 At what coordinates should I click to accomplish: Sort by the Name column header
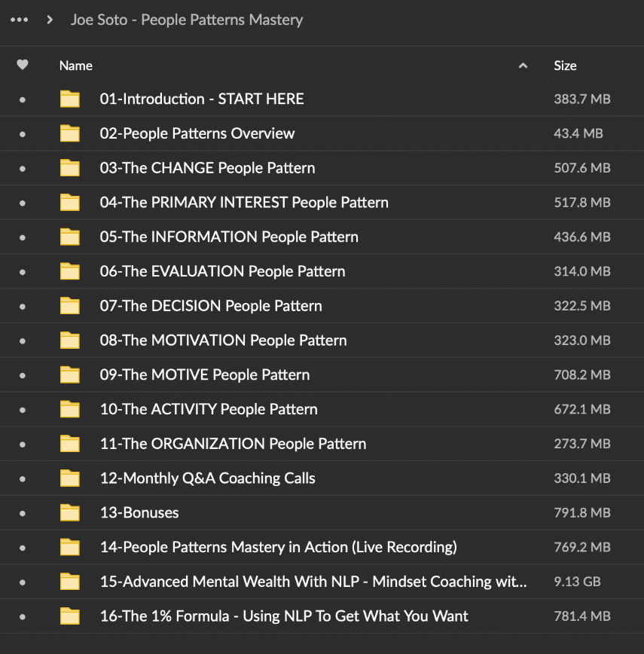pyautogui.click(x=76, y=66)
